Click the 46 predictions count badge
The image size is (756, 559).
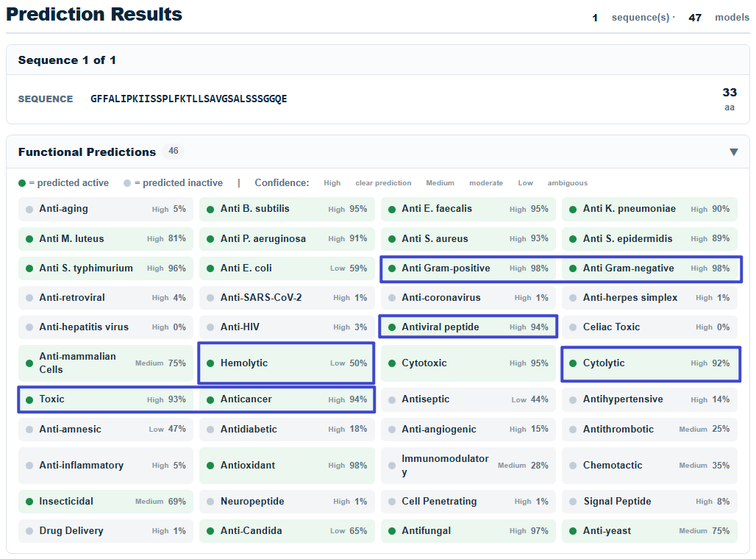[x=174, y=151]
